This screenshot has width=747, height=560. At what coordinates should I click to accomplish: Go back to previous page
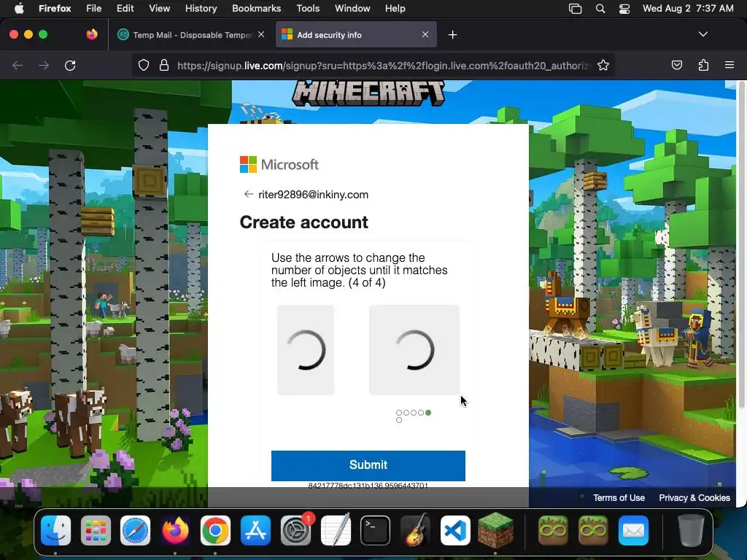click(x=18, y=65)
